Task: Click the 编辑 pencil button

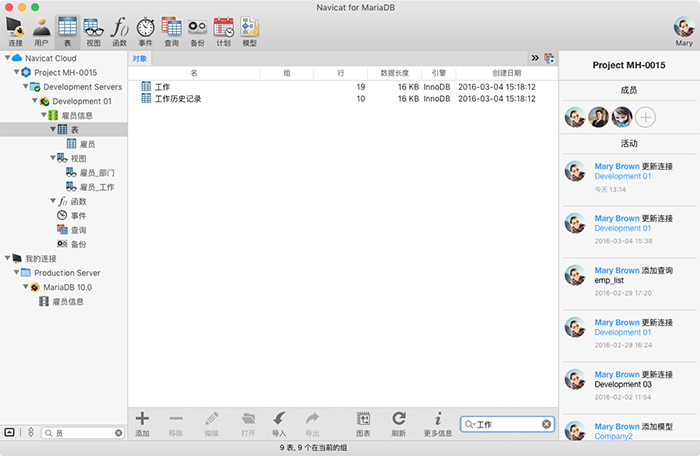Action: 212,424
